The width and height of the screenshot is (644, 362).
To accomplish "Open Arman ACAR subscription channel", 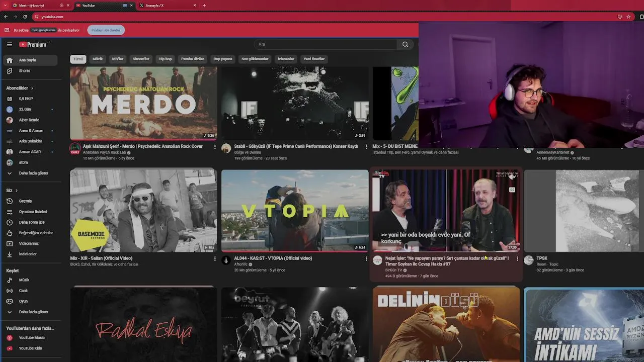I will point(30,152).
